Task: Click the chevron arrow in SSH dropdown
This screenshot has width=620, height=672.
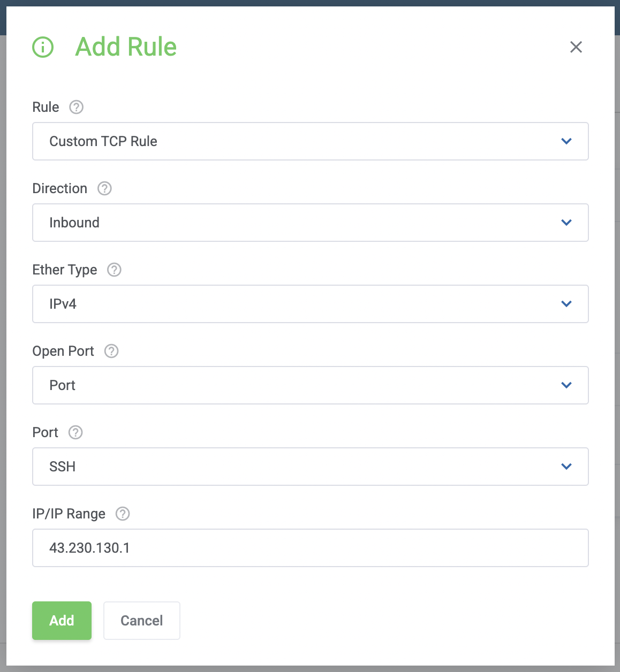Action: [566, 467]
